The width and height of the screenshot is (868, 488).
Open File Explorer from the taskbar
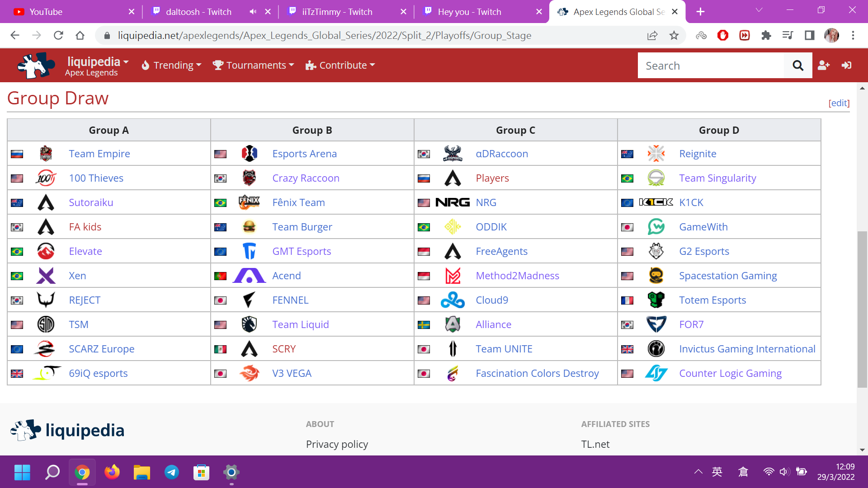[142, 472]
